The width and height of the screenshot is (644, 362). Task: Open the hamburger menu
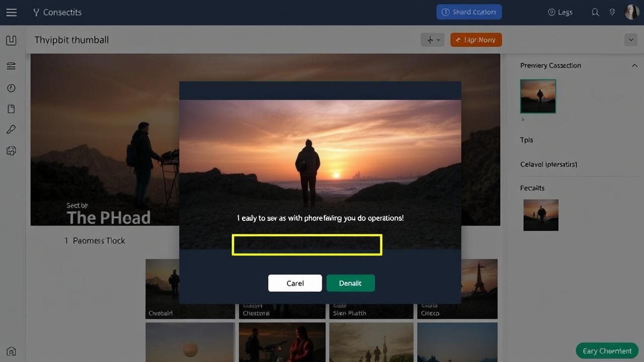pos(11,13)
